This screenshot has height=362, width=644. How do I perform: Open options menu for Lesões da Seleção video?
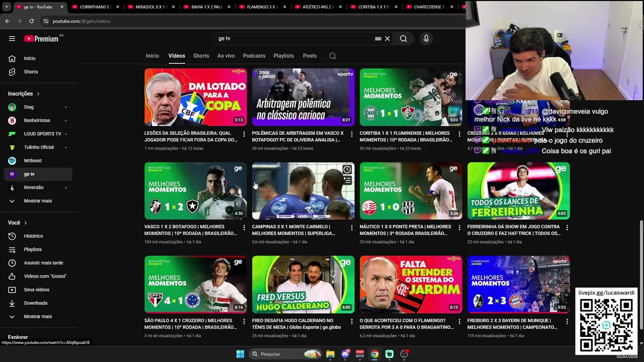tap(244, 134)
